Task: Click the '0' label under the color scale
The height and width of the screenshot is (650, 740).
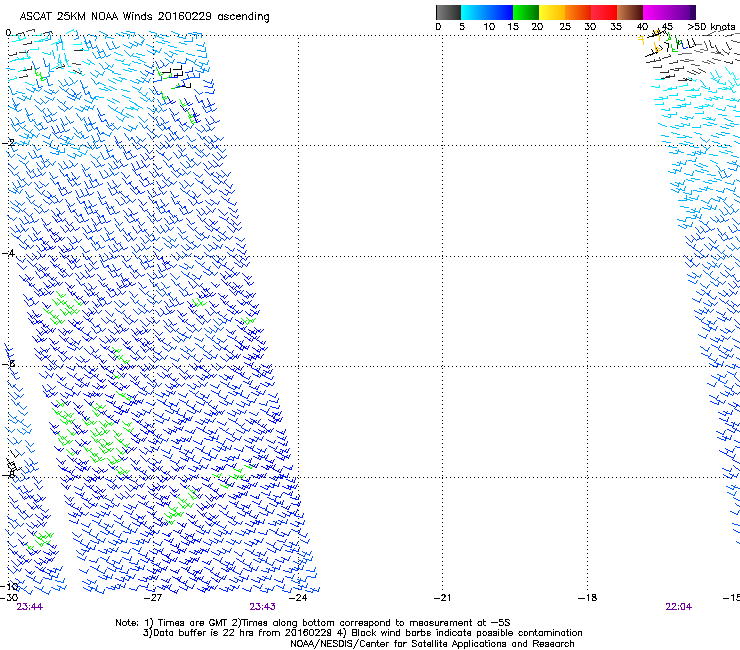Action: (x=438, y=27)
